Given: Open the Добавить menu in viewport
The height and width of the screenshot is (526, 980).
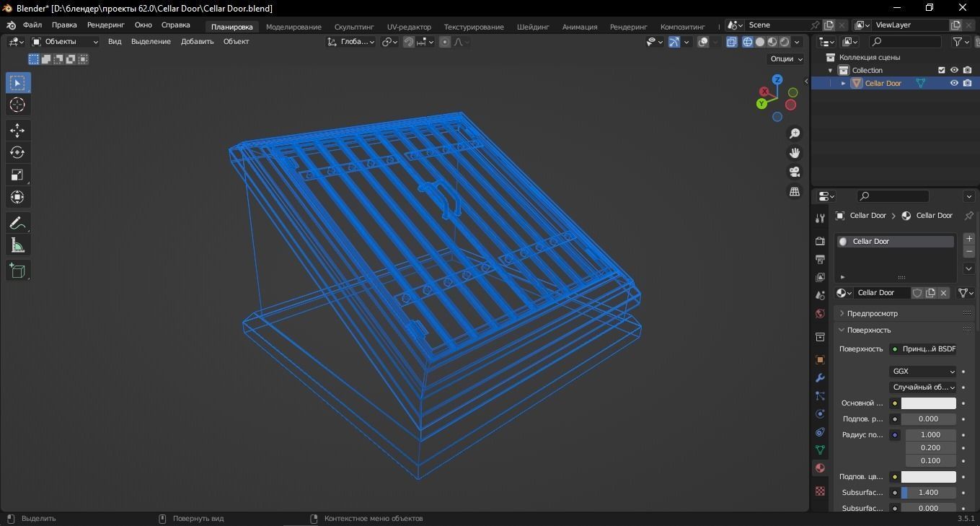Looking at the screenshot, I should point(197,42).
